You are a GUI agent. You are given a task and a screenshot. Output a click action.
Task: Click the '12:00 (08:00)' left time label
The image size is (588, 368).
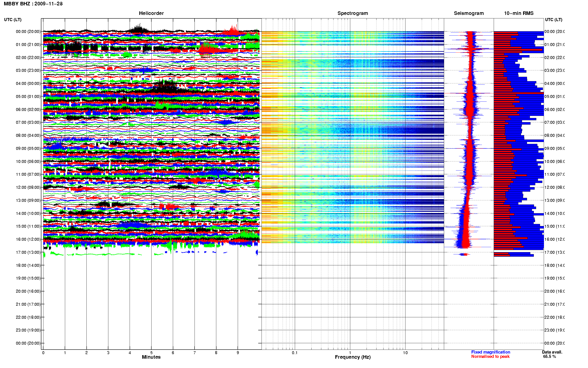tap(28, 187)
